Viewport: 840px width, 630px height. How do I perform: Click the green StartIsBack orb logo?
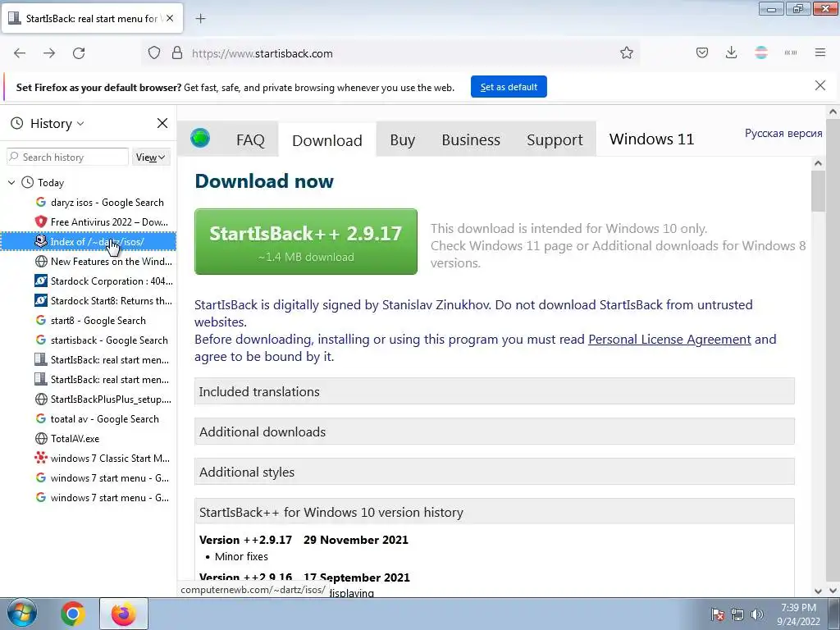tap(200, 138)
